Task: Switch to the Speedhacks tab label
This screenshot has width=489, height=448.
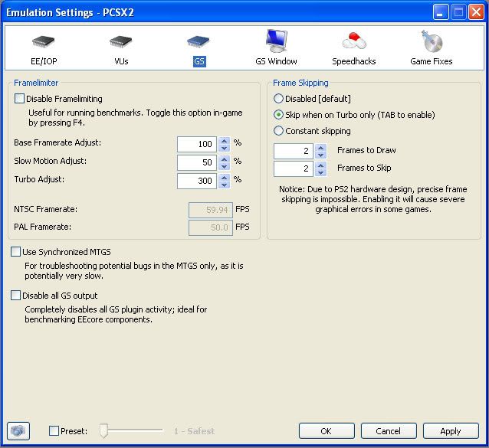Action: (x=353, y=61)
